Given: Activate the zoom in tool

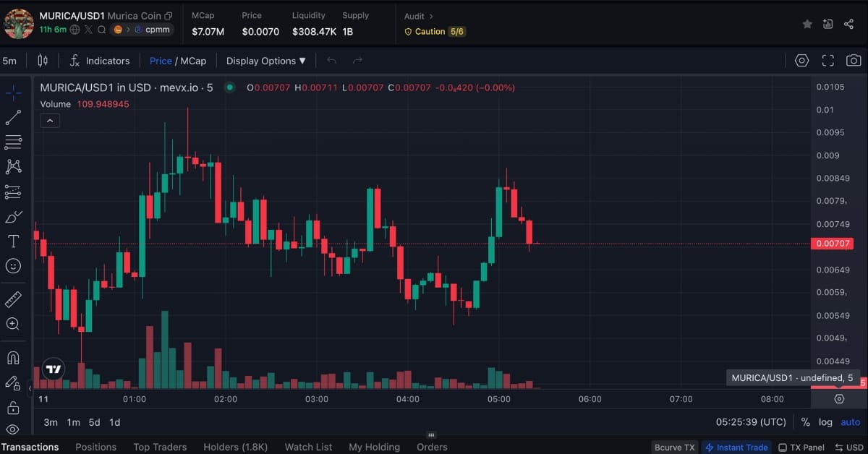Looking at the screenshot, I should [13, 324].
